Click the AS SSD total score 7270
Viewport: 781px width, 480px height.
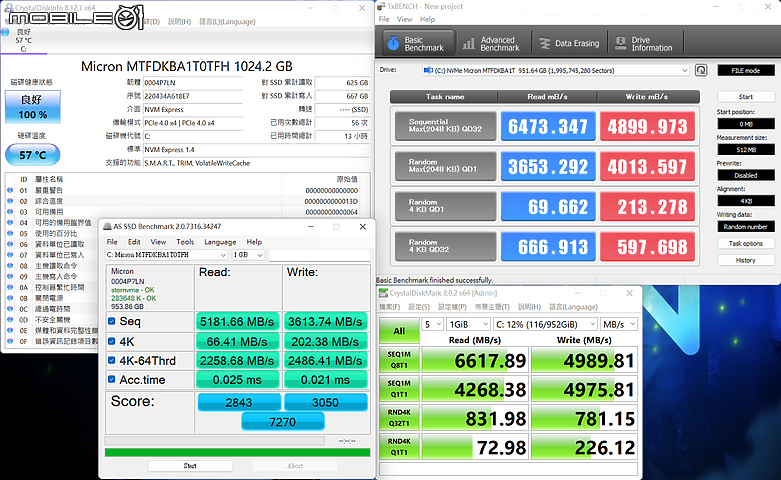click(x=282, y=422)
